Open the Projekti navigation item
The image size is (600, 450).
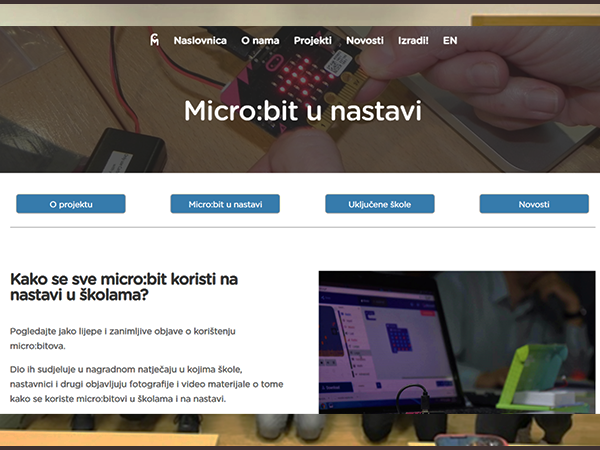312,41
